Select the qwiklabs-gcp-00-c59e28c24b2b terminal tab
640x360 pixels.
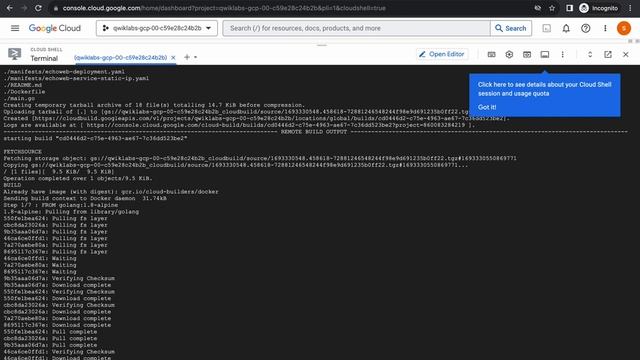click(120, 58)
